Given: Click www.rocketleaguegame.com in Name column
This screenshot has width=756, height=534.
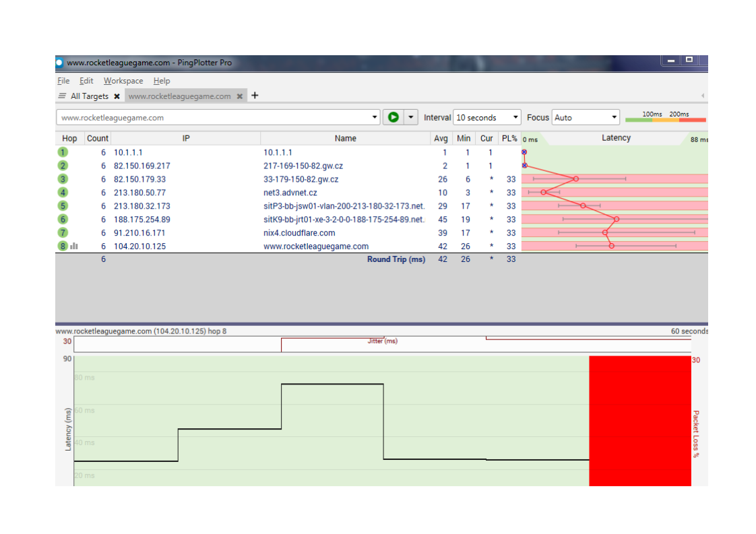Looking at the screenshot, I should 316,246.
